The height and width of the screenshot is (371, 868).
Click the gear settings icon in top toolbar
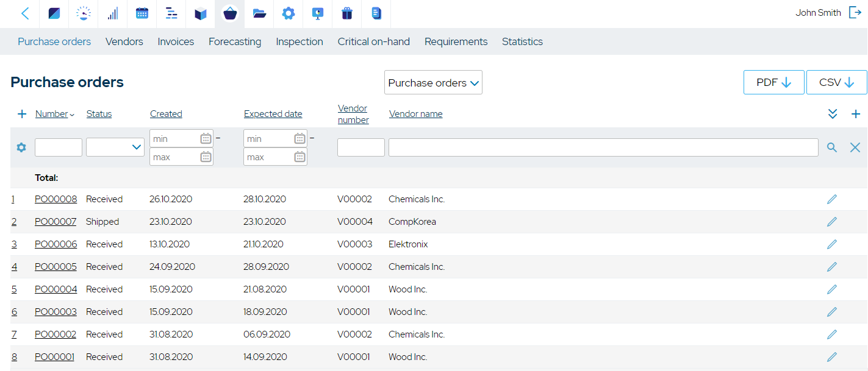288,13
